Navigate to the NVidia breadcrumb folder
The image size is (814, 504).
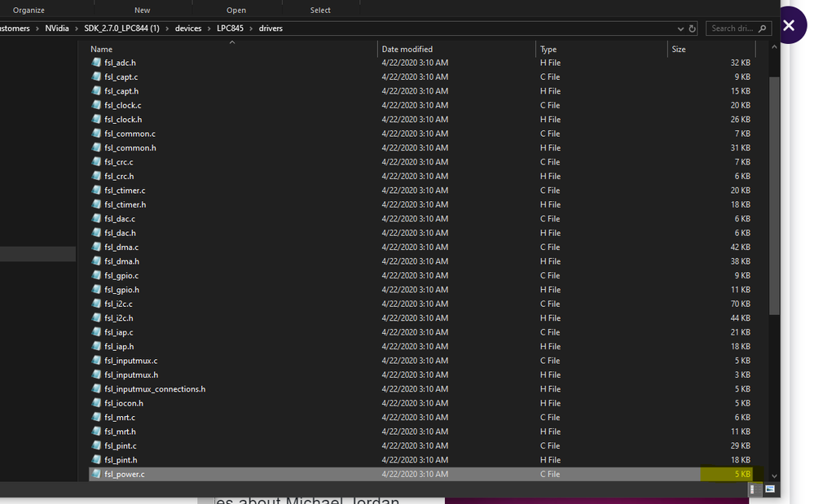click(57, 28)
